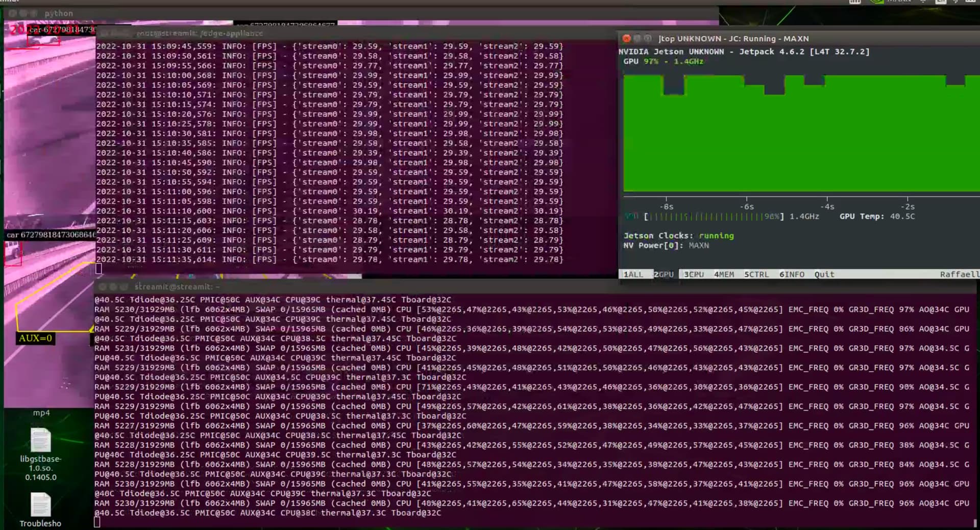Open the 5CTRL tab in jtop

[756, 274]
